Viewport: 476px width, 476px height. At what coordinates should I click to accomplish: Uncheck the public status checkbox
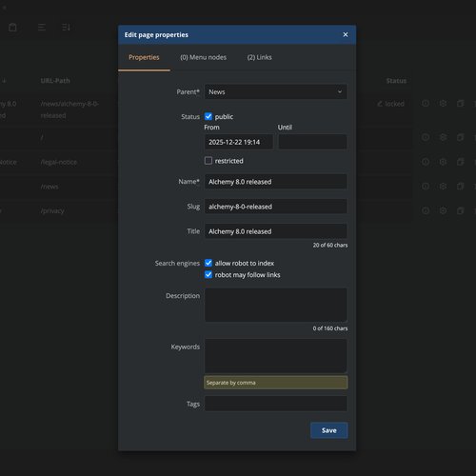click(208, 116)
